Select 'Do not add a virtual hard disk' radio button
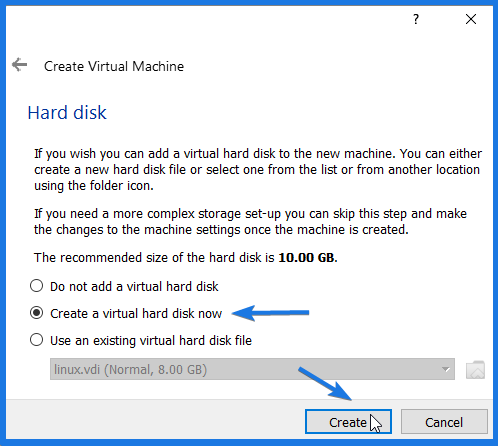Image resolution: width=498 pixels, height=446 pixels. (x=36, y=286)
